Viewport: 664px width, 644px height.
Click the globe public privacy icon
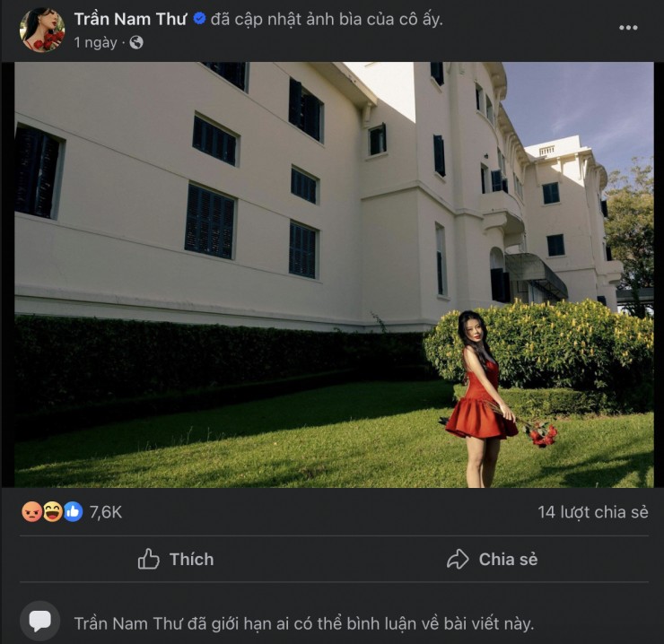(136, 42)
